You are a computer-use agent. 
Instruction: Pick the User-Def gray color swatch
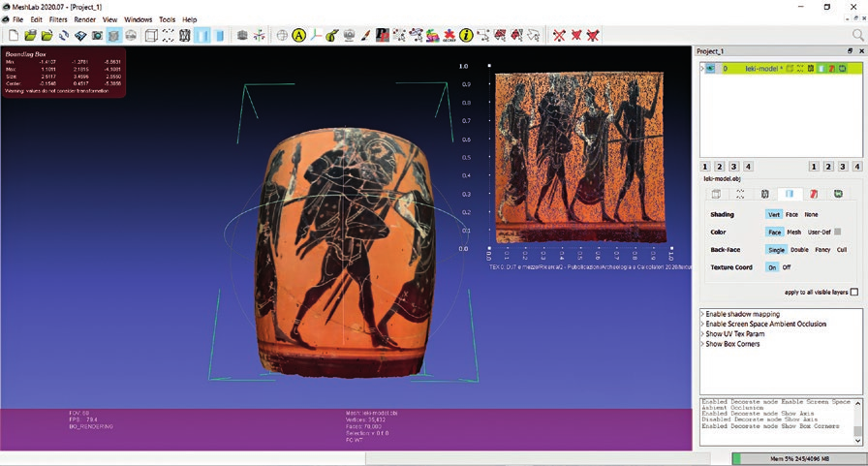[x=838, y=232]
